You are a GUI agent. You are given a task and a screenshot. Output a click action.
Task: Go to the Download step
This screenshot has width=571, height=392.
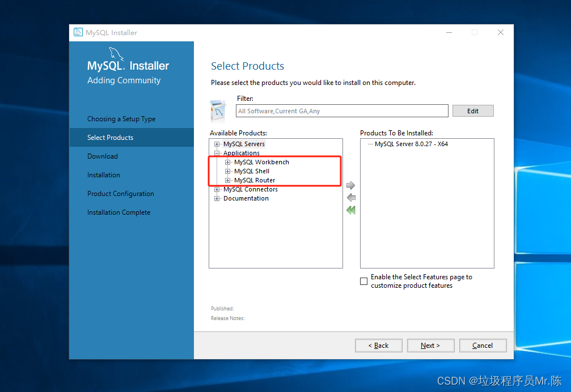102,156
